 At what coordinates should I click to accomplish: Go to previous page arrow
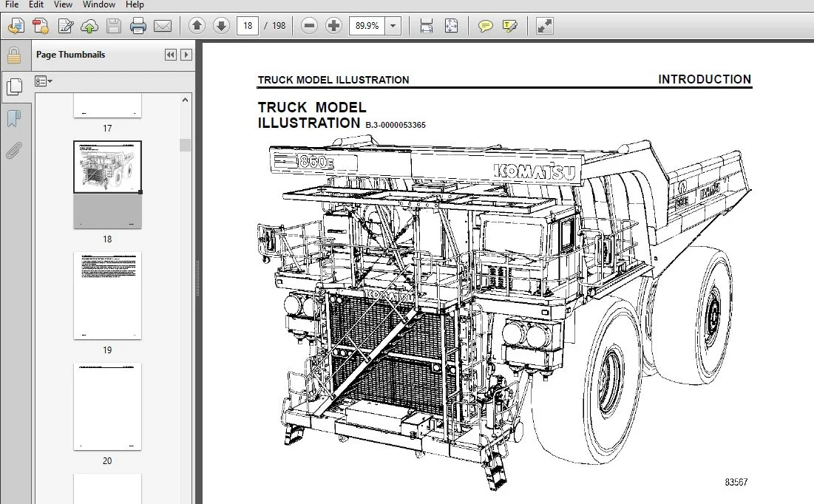click(x=197, y=25)
